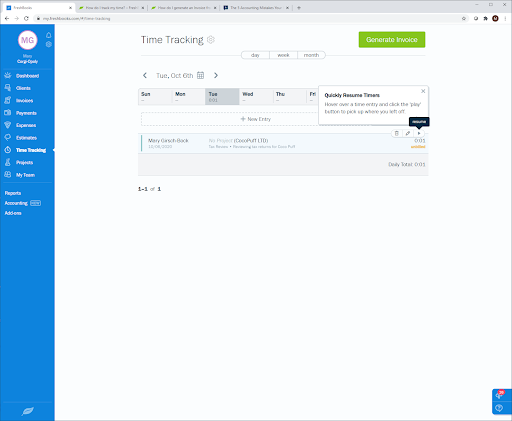Edit the time entry with the pencil icon

(x=408, y=133)
